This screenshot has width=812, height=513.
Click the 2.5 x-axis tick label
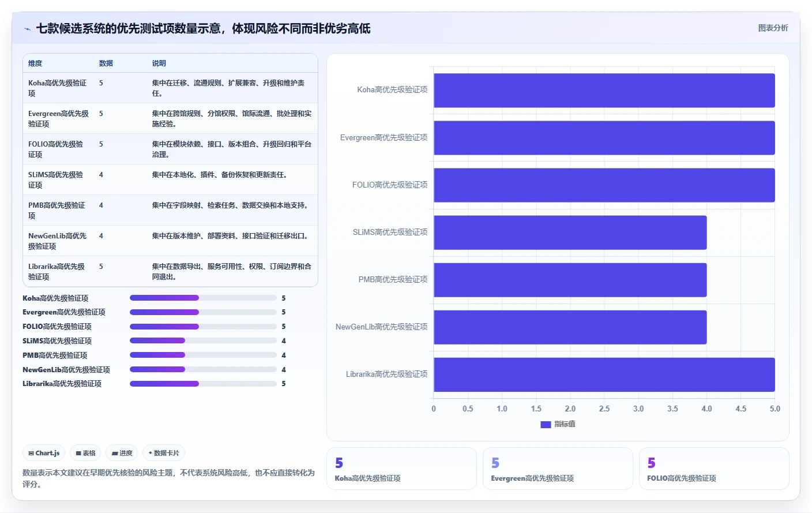click(x=604, y=409)
